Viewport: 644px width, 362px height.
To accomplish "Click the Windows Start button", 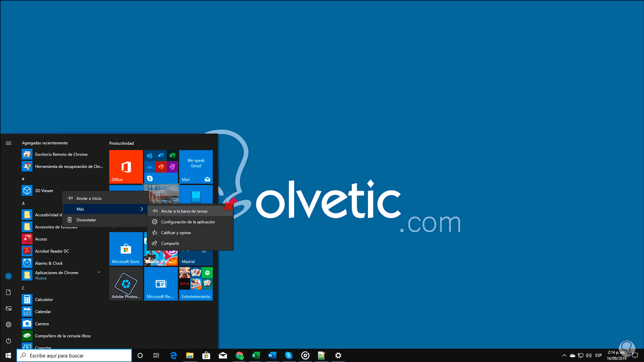I will pos(8,356).
